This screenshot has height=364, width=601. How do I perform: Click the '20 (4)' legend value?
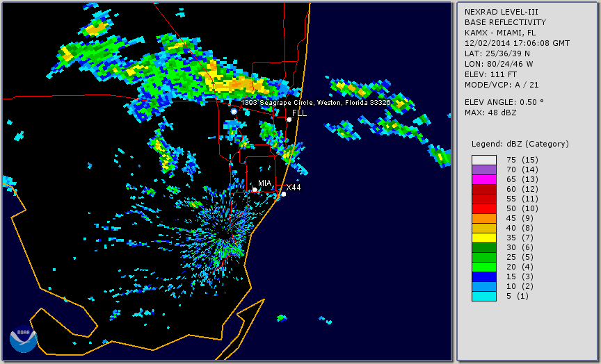coord(520,267)
